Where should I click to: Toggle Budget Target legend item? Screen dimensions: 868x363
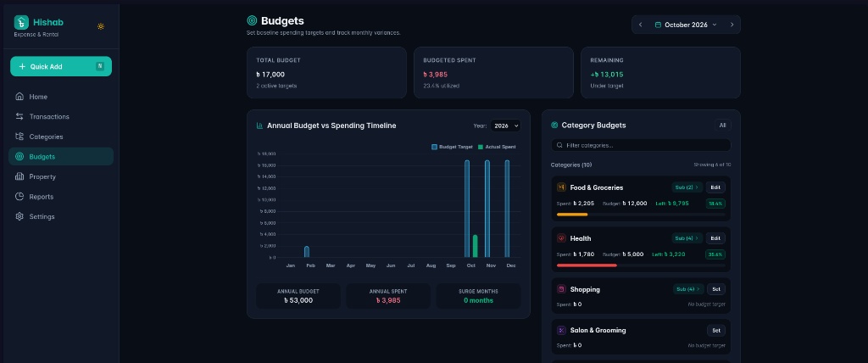click(452, 147)
